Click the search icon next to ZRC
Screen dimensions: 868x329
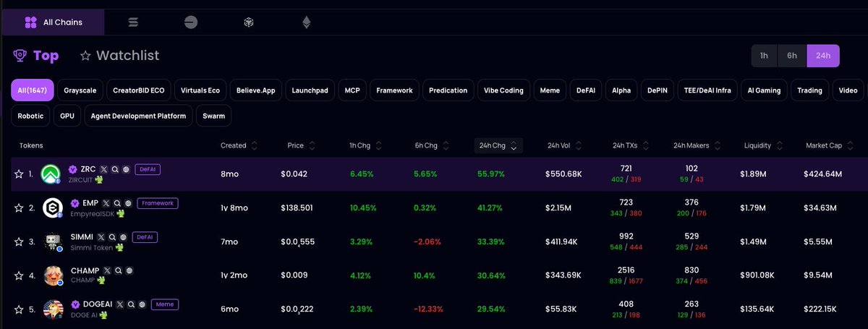[x=115, y=169]
